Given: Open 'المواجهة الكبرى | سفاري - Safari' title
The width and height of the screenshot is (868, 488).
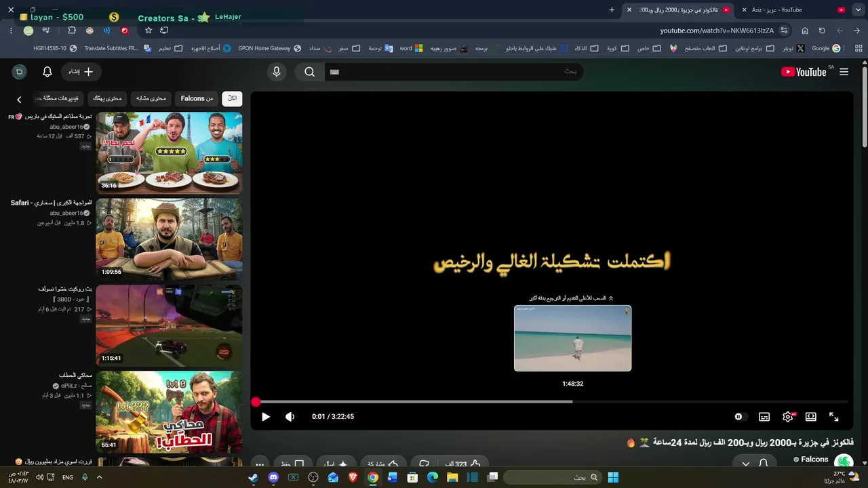Looking at the screenshot, I should tap(52, 203).
